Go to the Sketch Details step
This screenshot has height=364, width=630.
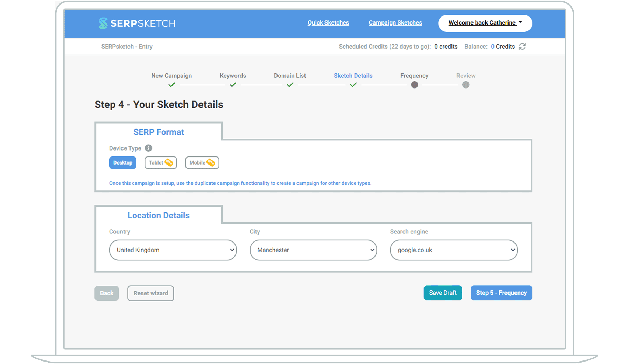[353, 76]
